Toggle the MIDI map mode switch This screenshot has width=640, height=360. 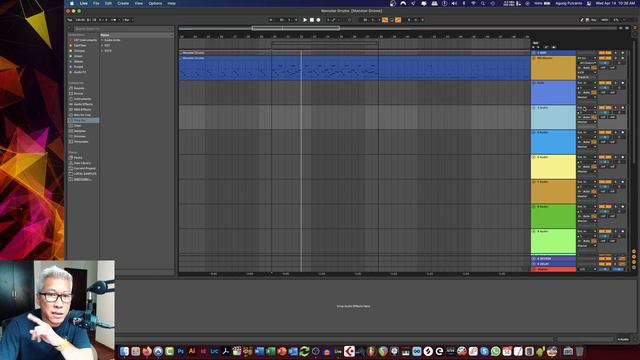(604, 20)
